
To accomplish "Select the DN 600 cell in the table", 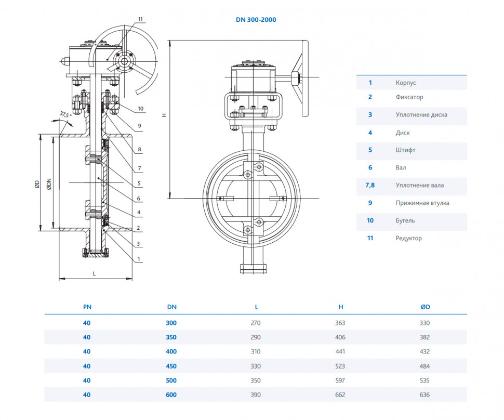I will tap(171, 395).
